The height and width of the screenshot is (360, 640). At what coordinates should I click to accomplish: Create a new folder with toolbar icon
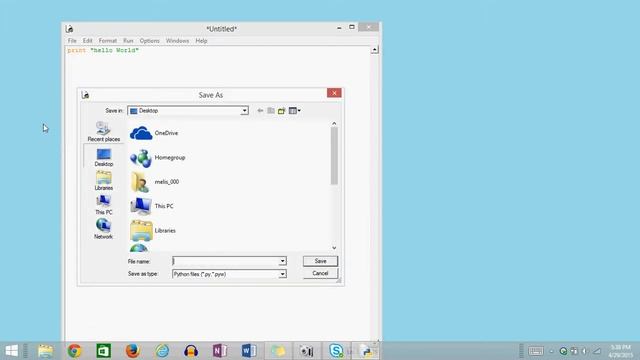point(281,111)
